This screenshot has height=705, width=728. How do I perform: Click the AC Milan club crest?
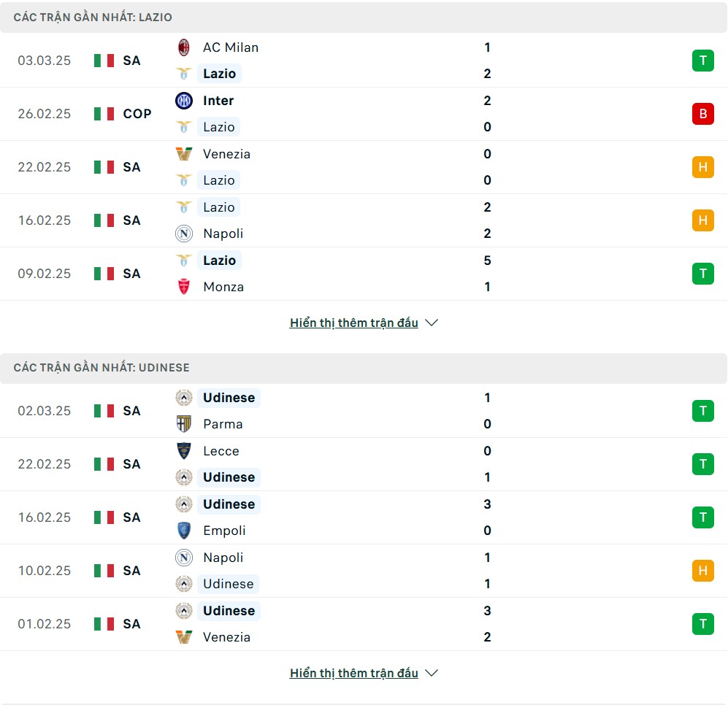184,47
